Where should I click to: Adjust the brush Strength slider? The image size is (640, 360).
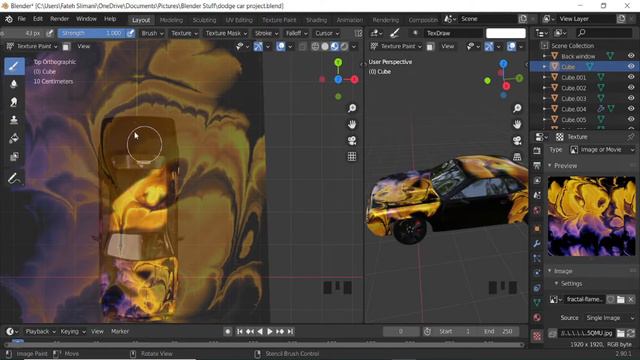pos(91,33)
